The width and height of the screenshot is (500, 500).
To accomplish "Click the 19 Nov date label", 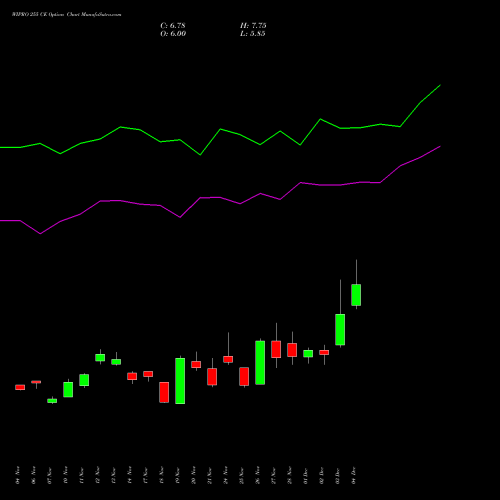I will pyautogui.click(x=178, y=475).
